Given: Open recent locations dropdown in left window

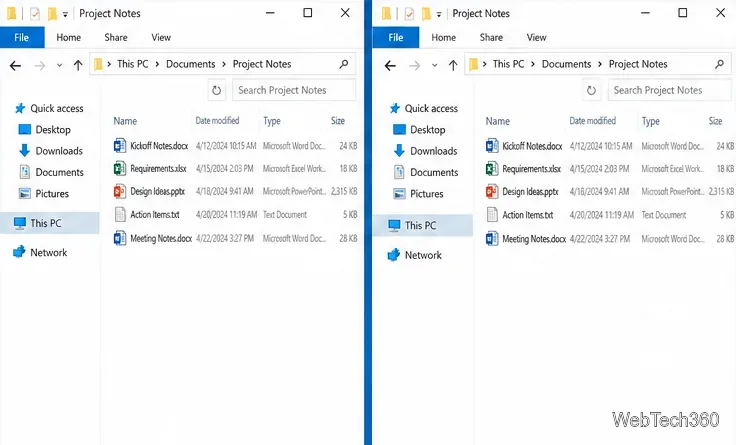Looking at the screenshot, I should 59,66.
